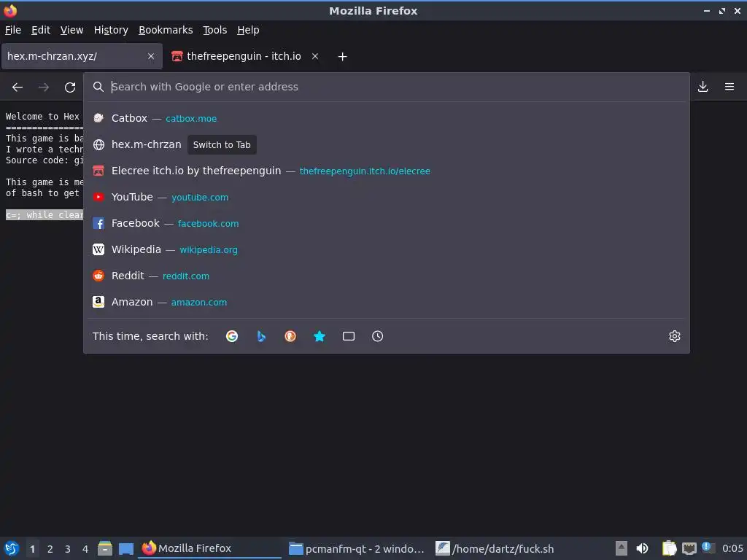Click the globe icon beside hex.m-chrzan
The image size is (747, 560).
pyautogui.click(x=98, y=145)
